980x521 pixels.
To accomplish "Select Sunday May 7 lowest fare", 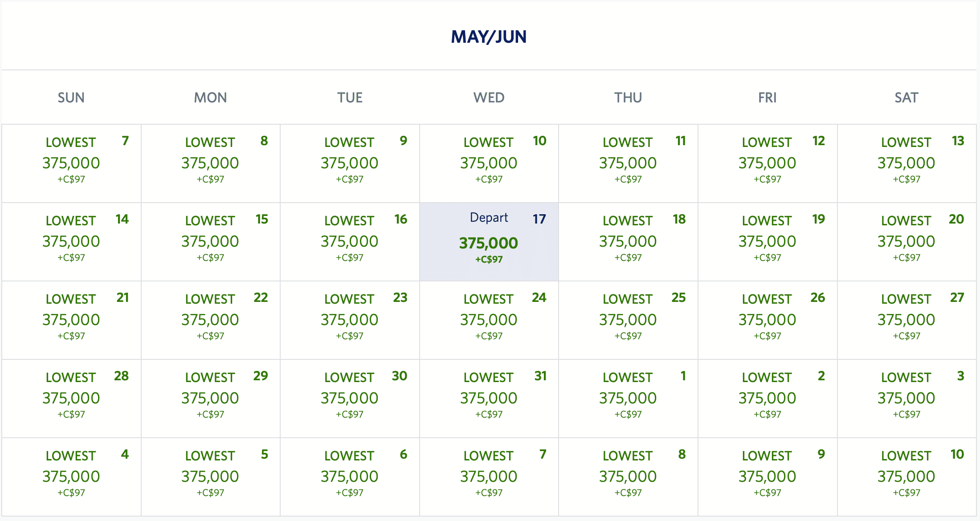I will click(71, 163).
